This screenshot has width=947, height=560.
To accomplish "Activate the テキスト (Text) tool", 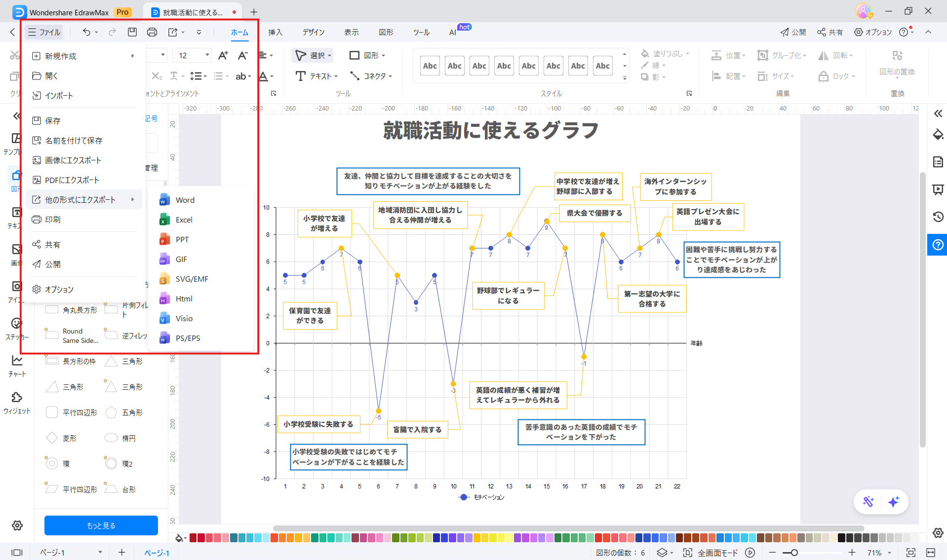I will point(315,76).
